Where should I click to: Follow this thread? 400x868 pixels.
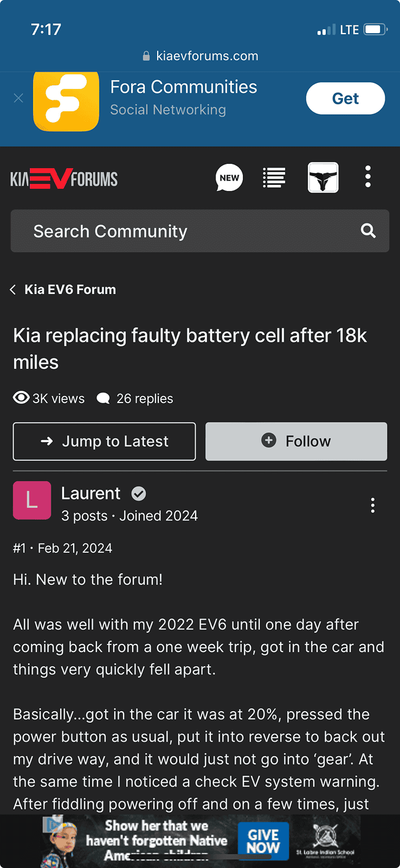tap(296, 442)
